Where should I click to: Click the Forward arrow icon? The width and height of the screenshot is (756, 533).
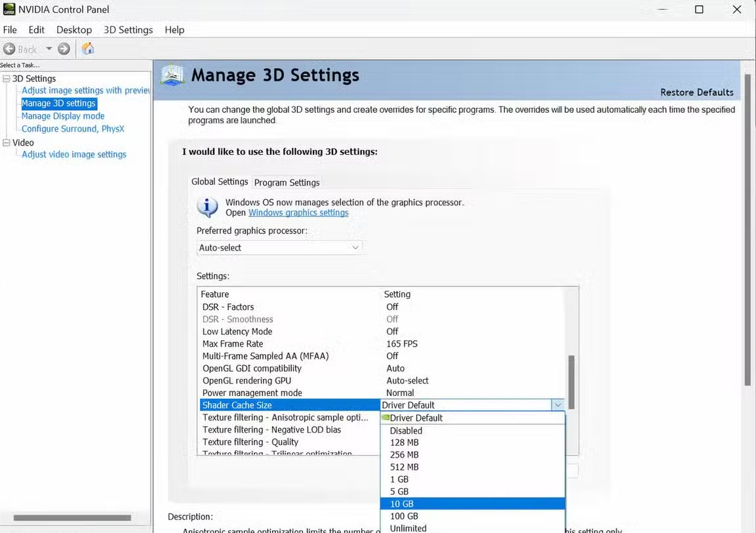click(64, 49)
